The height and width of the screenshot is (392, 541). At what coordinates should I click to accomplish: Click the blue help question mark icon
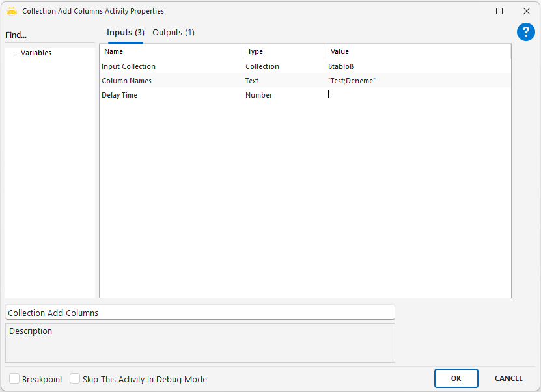[525, 33]
